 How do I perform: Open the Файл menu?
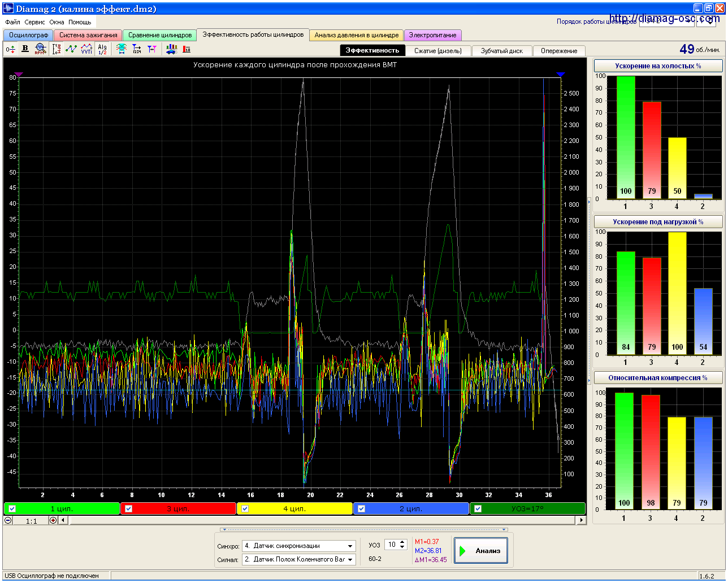[12, 22]
